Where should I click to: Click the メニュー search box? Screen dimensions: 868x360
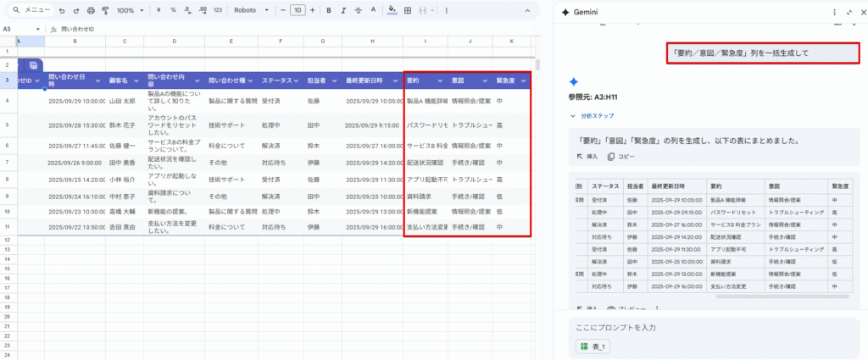click(x=31, y=11)
